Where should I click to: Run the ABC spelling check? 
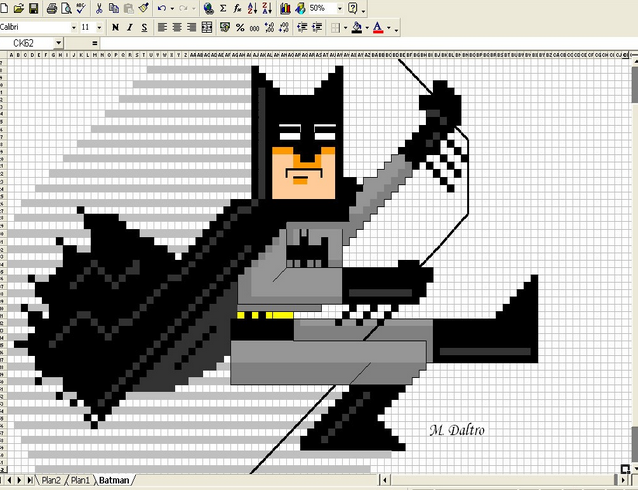pos(81,8)
